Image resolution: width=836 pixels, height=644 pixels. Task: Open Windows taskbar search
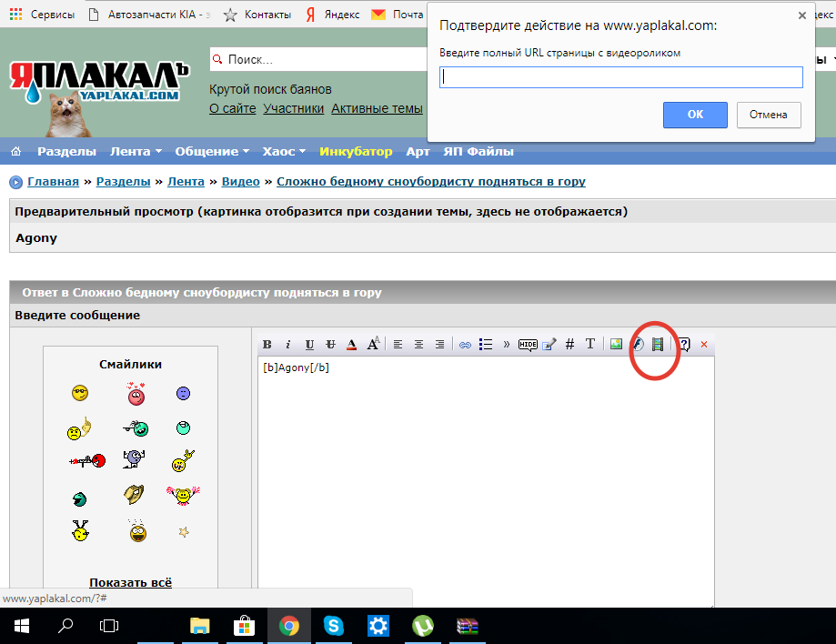(65, 626)
